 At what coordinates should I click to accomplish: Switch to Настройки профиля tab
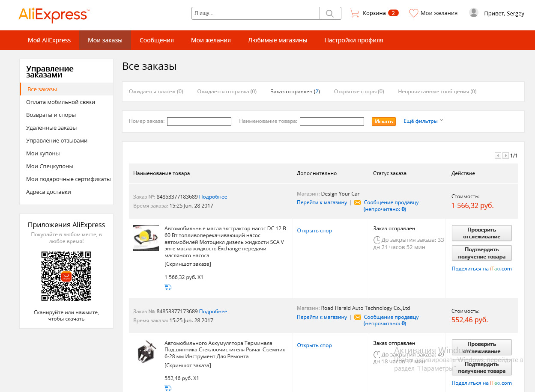(x=354, y=40)
